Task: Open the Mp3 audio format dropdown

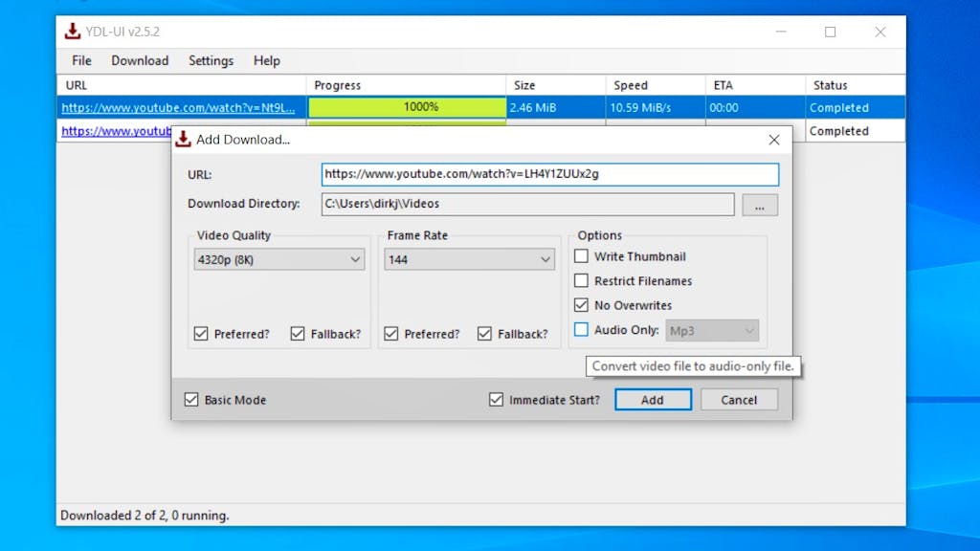Action: pyautogui.click(x=712, y=330)
